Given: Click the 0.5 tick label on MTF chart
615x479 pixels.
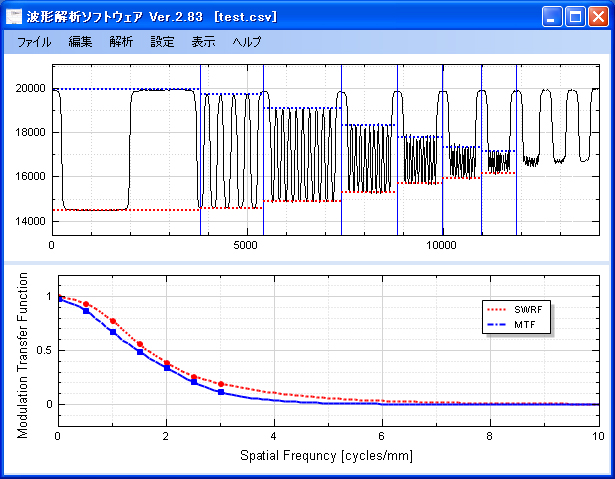Looking at the screenshot, I should pyautogui.click(x=44, y=350).
